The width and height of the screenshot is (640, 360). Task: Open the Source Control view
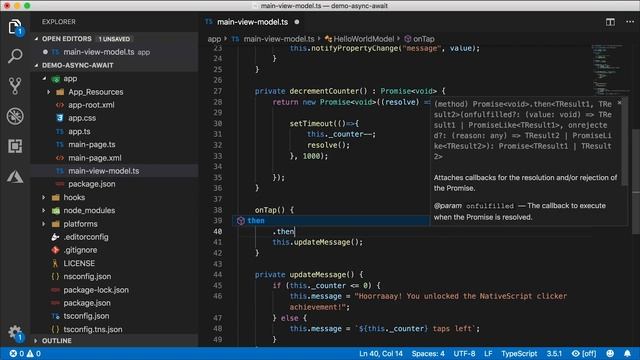[x=15, y=86]
